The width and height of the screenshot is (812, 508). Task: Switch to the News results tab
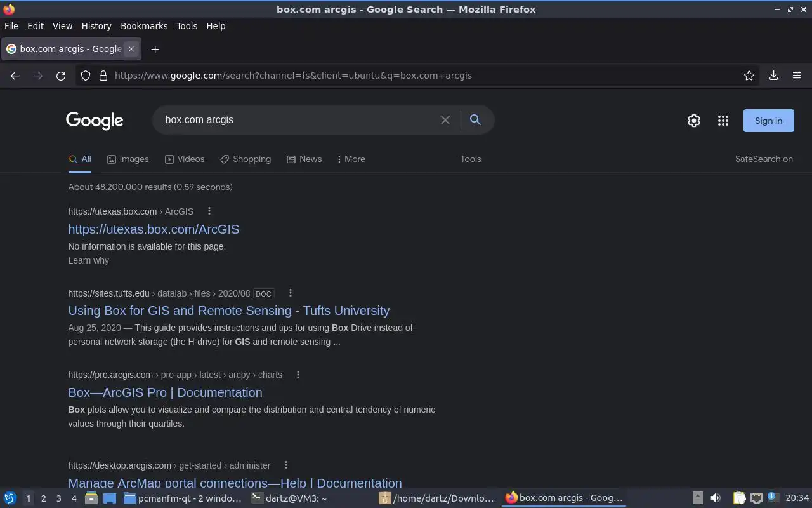click(304, 159)
